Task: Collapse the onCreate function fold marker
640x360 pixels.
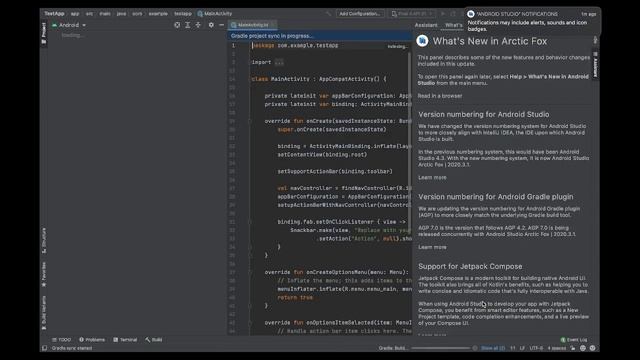Action: pos(250,121)
